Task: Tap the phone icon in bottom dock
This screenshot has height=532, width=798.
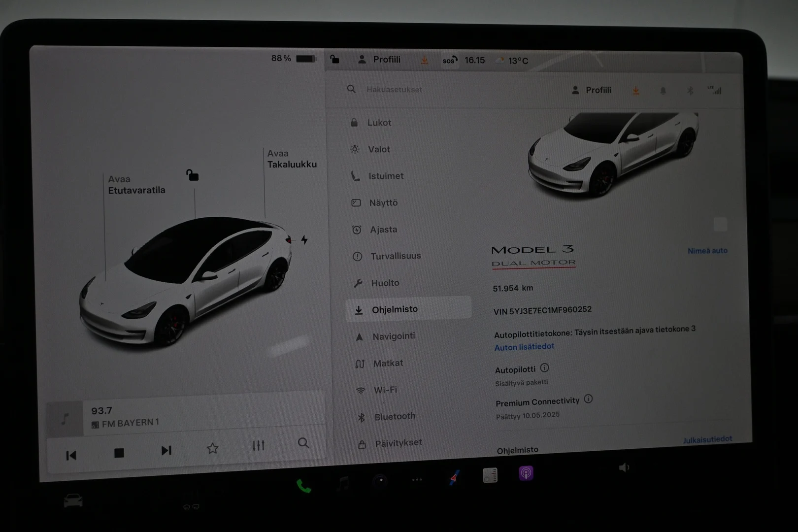Action: click(304, 487)
